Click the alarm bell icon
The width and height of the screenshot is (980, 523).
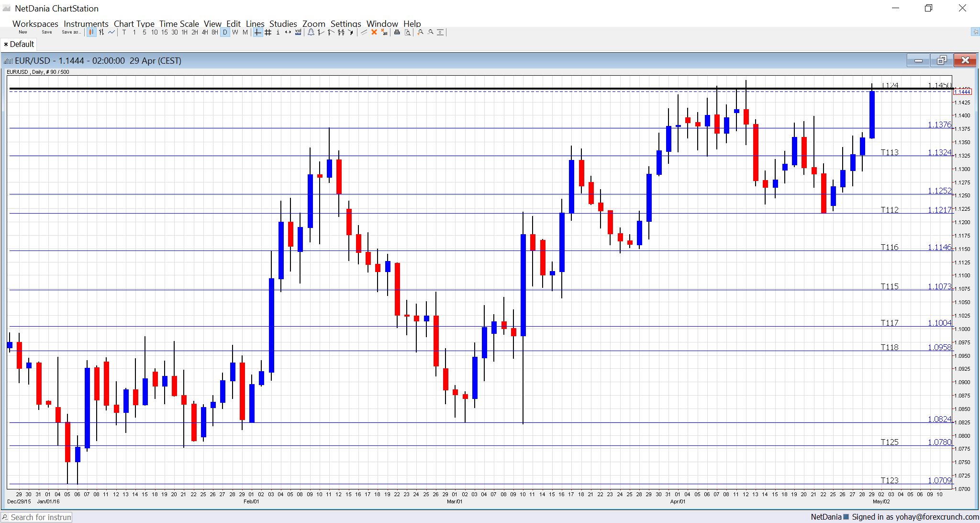tap(311, 32)
